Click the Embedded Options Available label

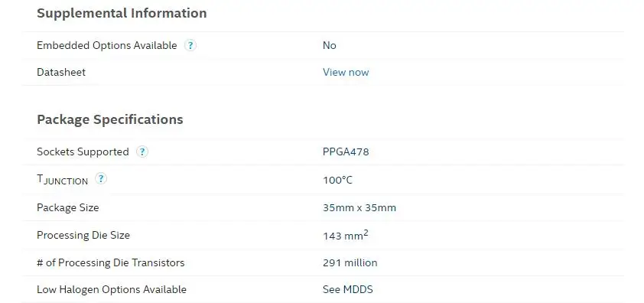[107, 45]
